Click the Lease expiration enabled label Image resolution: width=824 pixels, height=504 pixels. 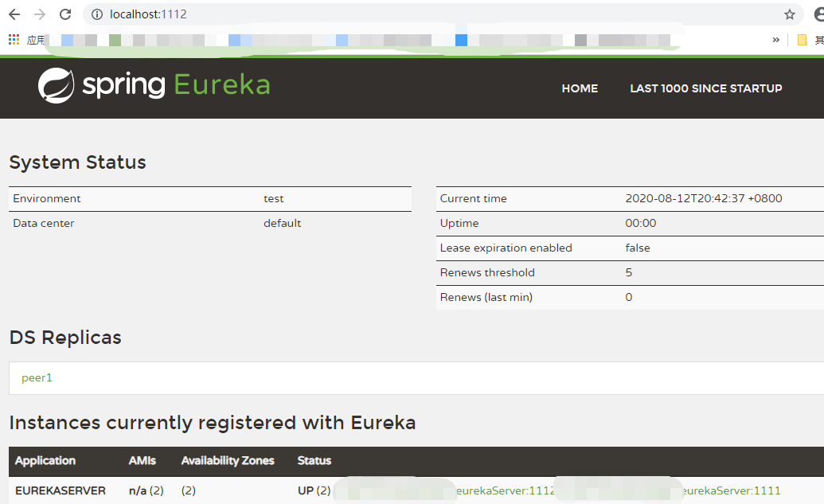tap(506, 248)
